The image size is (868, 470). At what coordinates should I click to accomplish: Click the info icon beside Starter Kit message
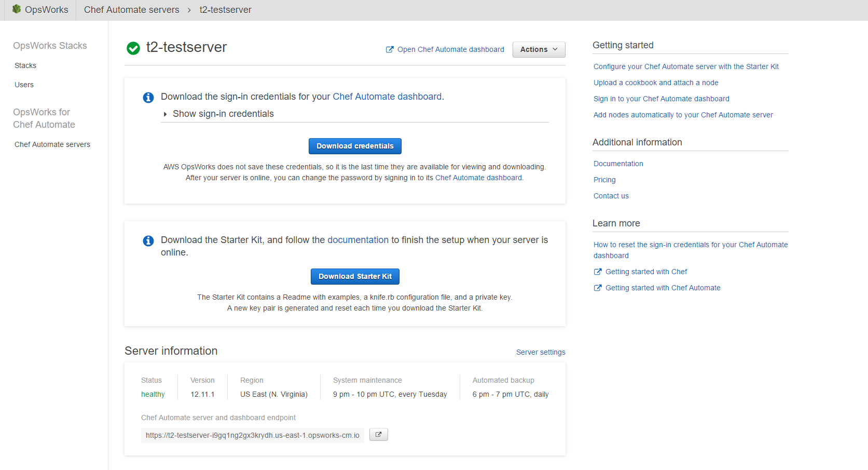click(x=148, y=240)
